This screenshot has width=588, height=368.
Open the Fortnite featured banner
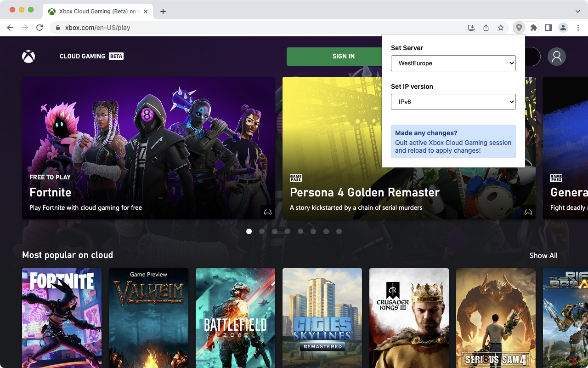pos(148,148)
